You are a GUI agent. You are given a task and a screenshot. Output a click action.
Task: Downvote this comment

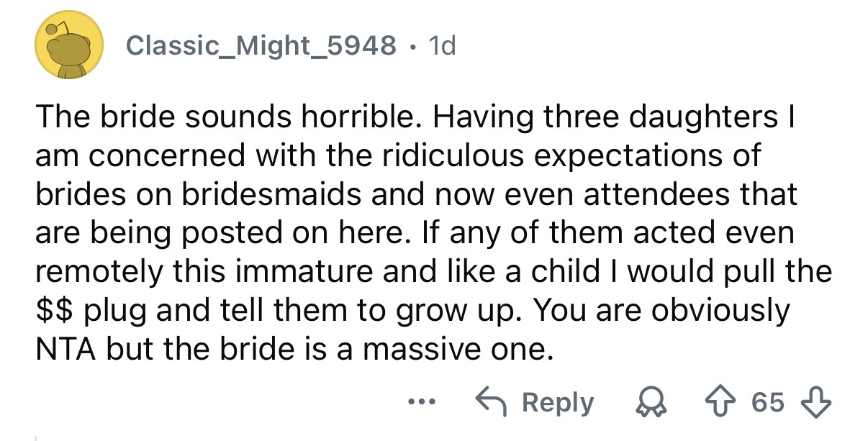pyautogui.click(x=817, y=403)
